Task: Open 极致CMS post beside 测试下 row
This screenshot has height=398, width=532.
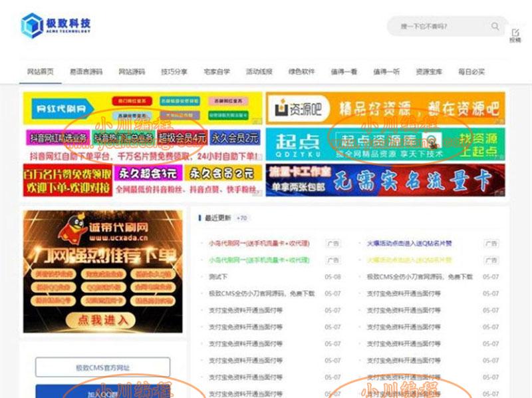Action: click(x=420, y=277)
